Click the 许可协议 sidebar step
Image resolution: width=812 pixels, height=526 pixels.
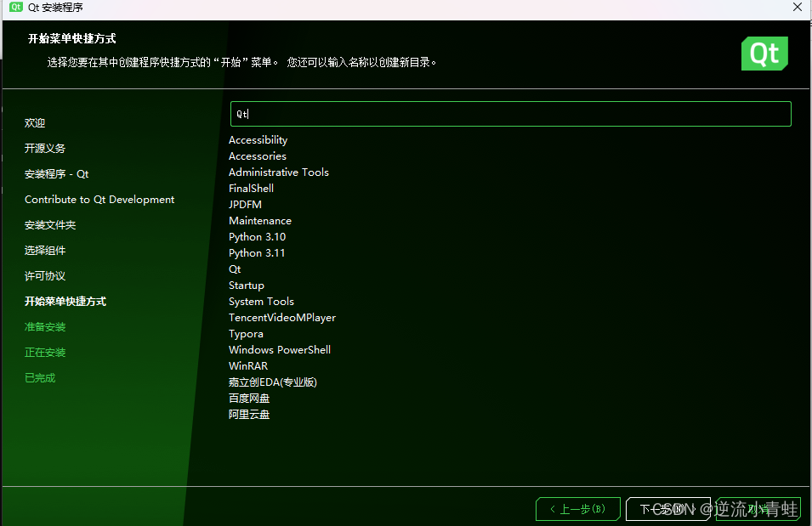(x=44, y=276)
